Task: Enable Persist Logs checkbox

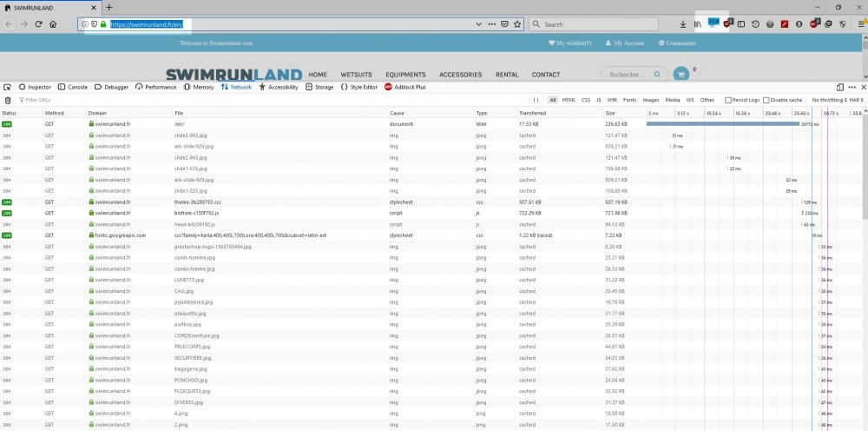Action: pyautogui.click(x=728, y=100)
